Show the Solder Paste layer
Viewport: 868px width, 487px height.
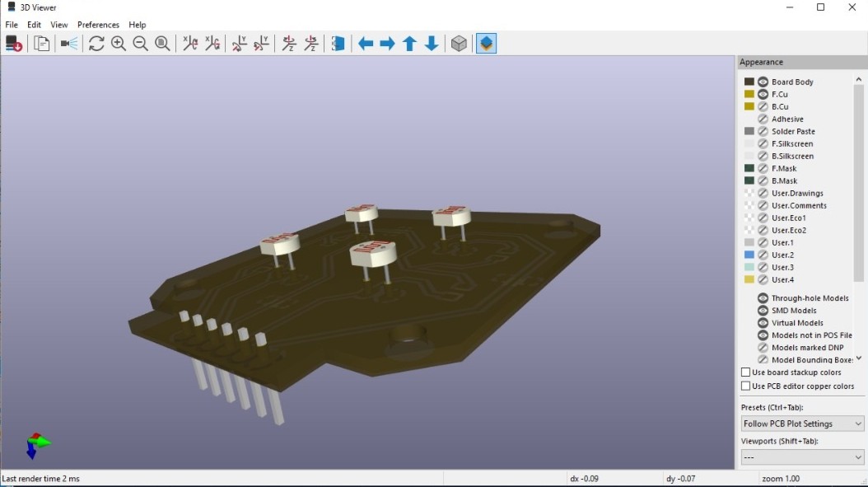click(763, 131)
